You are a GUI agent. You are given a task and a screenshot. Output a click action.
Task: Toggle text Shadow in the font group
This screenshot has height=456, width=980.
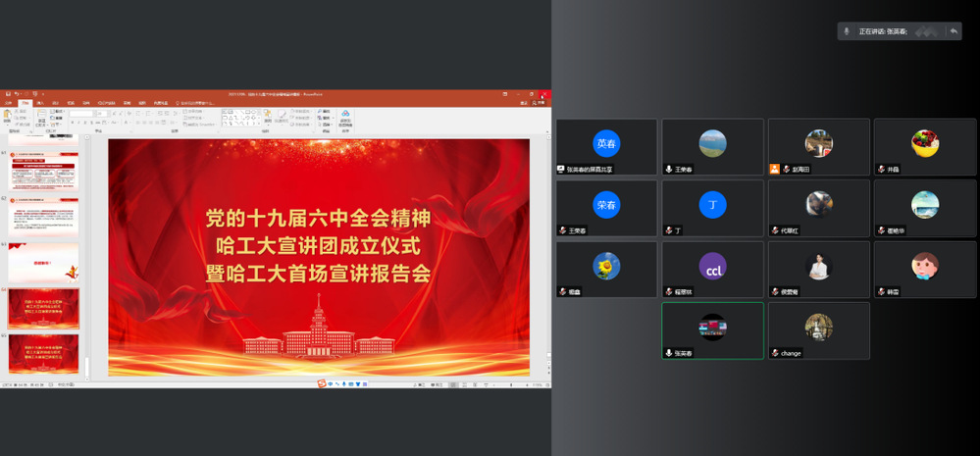pos(91,123)
